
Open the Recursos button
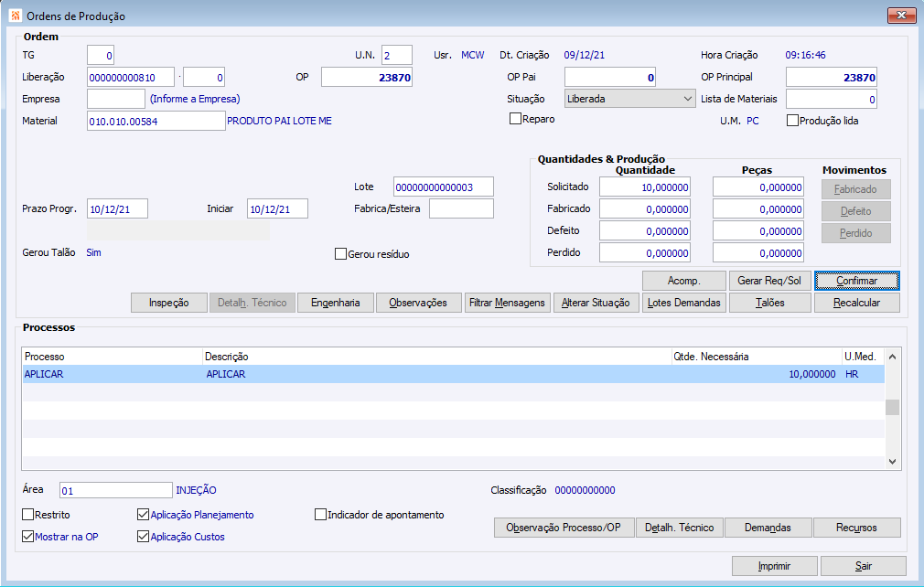857,528
